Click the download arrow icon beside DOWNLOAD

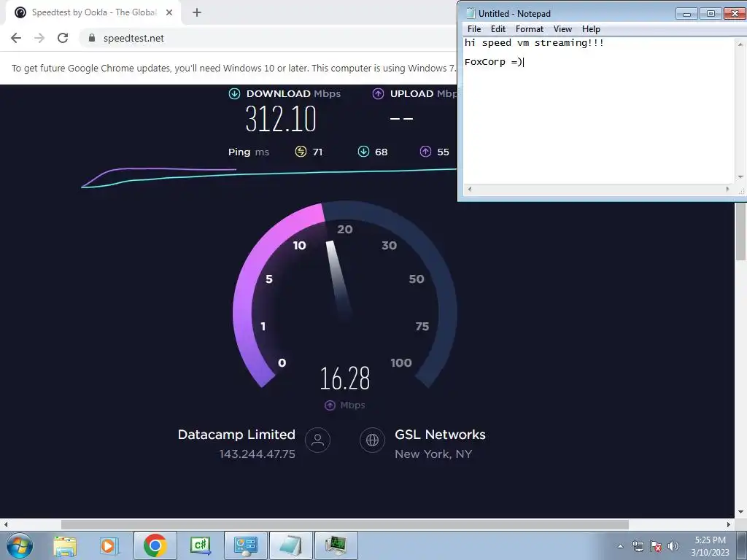(x=234, y=94)
